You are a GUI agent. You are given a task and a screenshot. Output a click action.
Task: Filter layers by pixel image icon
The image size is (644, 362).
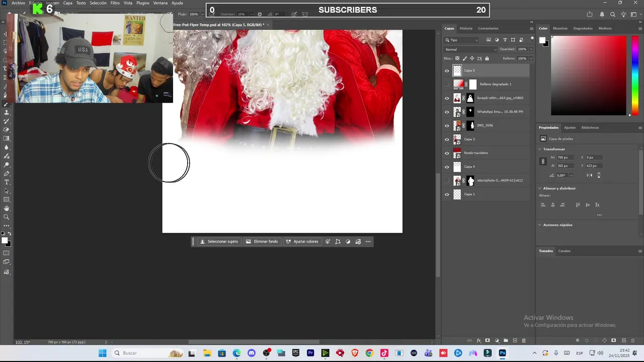point(489,40)
